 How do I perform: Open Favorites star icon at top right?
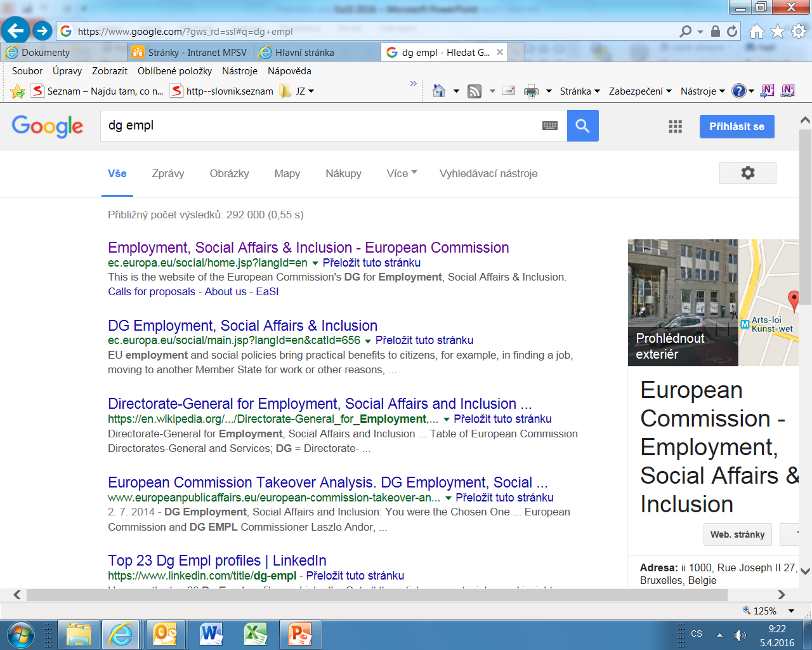tap(778, 31)
